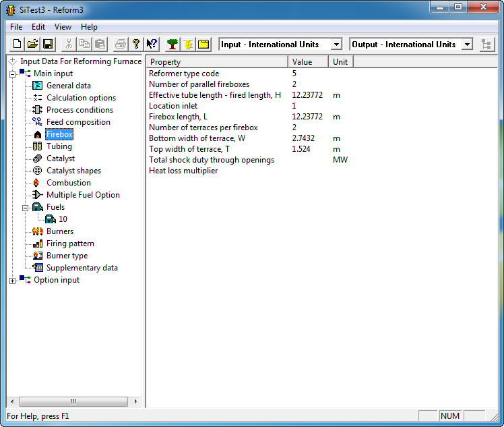Click the Bottom width of terrace value 2.7432
Viewport: 504px width, 427px height.
click(x=303, y=138)
